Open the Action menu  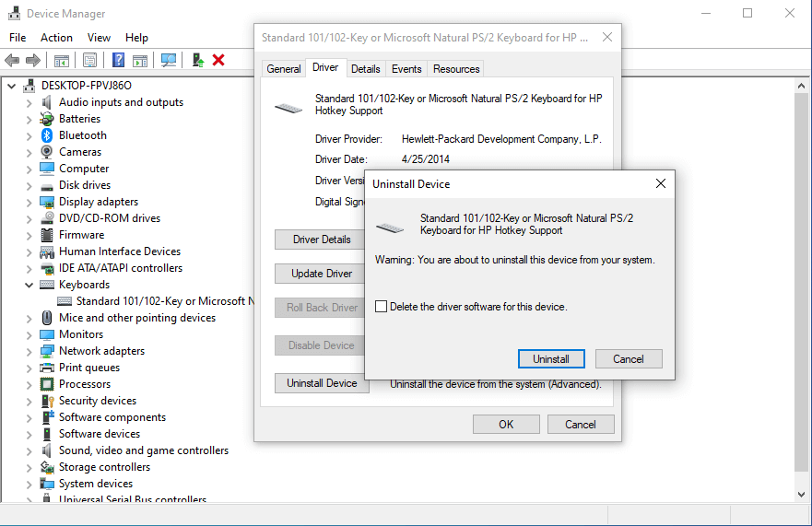click(x=56, y=37)
